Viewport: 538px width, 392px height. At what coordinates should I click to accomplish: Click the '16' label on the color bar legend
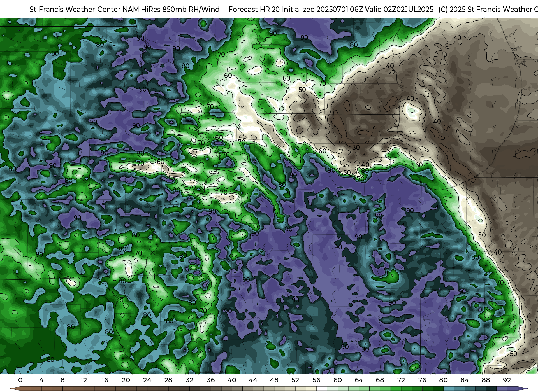[x=105, y=380]
